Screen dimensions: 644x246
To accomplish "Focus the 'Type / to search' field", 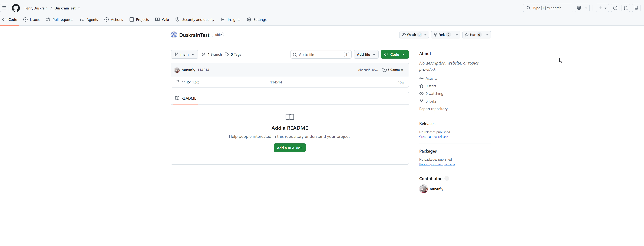I will (x=548, y=8).
